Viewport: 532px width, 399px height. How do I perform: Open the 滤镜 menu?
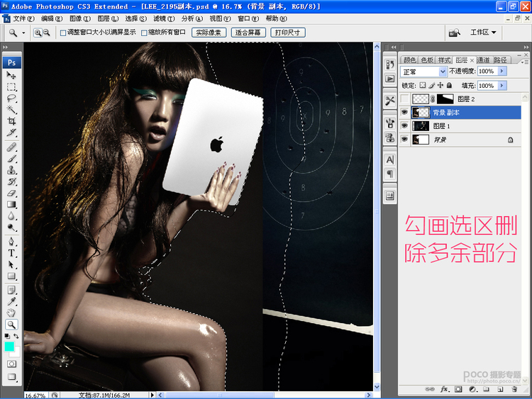(x=164, y=18)
